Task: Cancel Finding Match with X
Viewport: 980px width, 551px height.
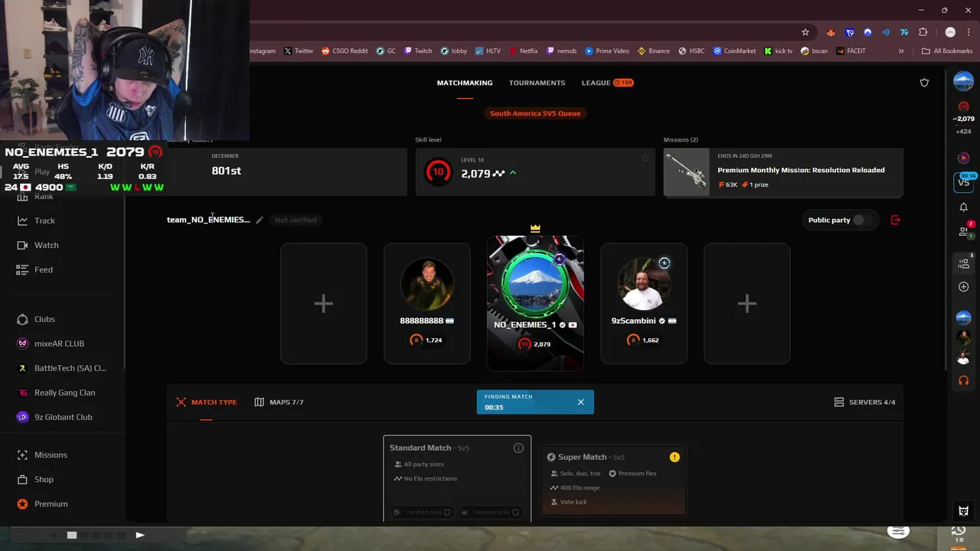Action: pos(580,402)
